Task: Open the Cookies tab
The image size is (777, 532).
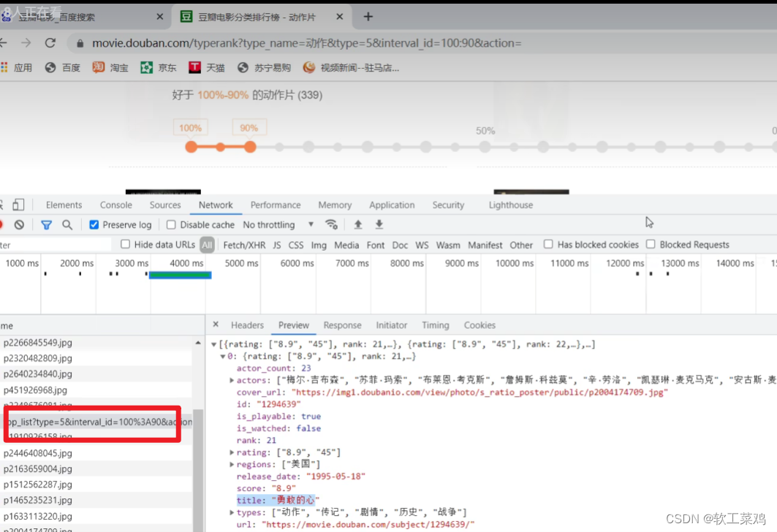Action: pyautogui.click(x=480, y=325)
